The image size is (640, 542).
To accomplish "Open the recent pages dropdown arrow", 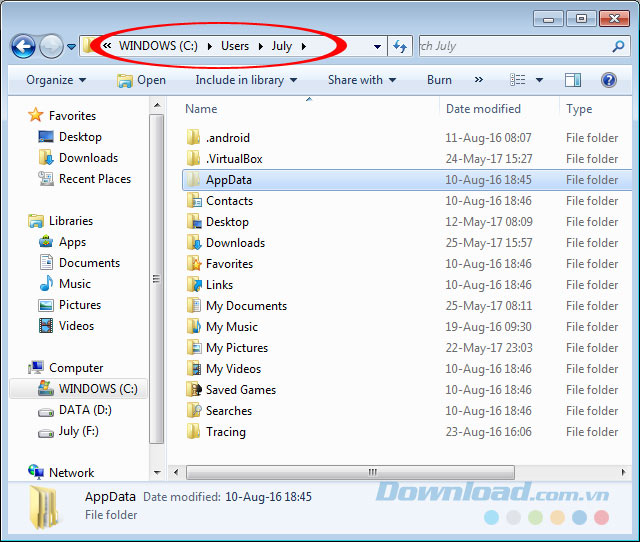I will pos(71,47).
